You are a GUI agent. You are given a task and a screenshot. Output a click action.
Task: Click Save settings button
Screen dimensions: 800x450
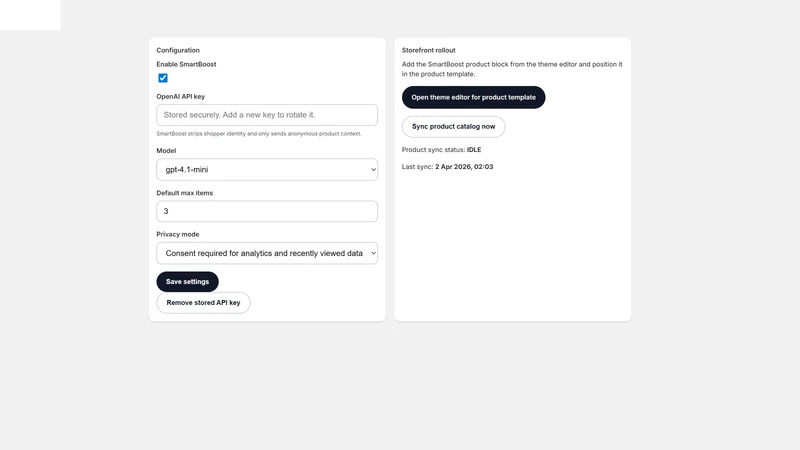(x=187, y=282)
